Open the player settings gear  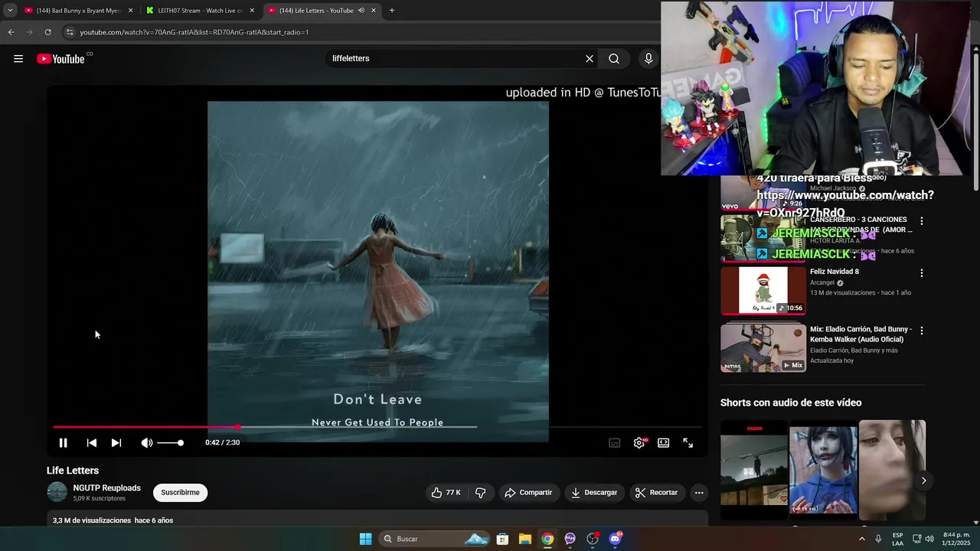click(x=639, y=443)
